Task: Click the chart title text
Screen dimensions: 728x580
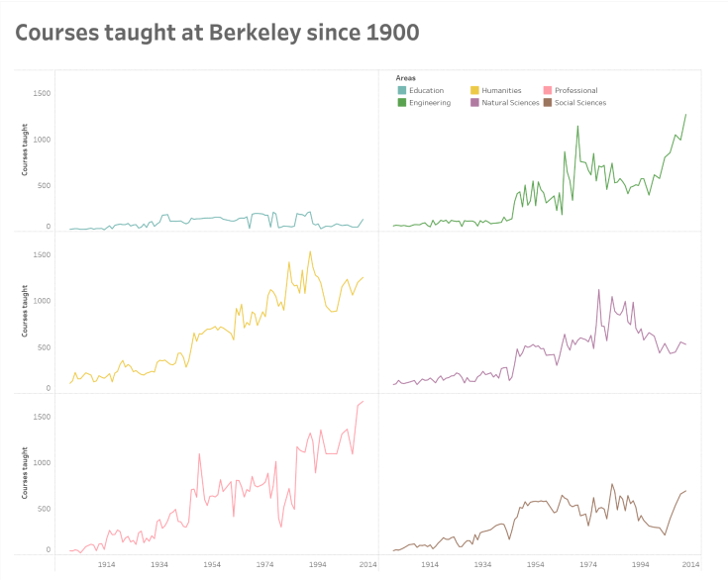Action: pos(217,33)
